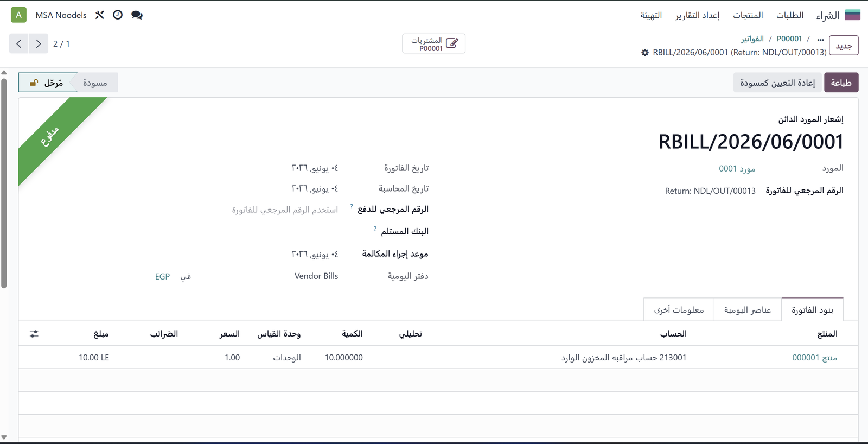Click the user avatar A icon

[x=18, y=15]
